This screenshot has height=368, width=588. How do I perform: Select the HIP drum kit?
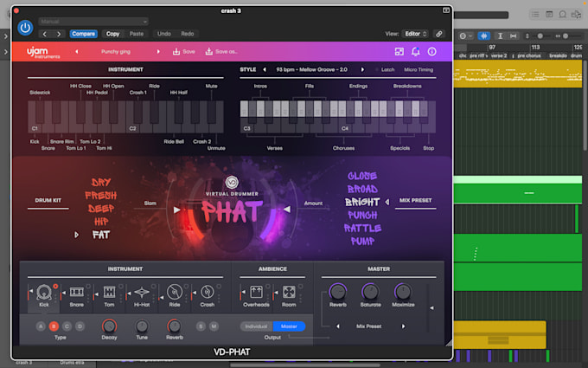pyautogui.click(x=101, y=222)
